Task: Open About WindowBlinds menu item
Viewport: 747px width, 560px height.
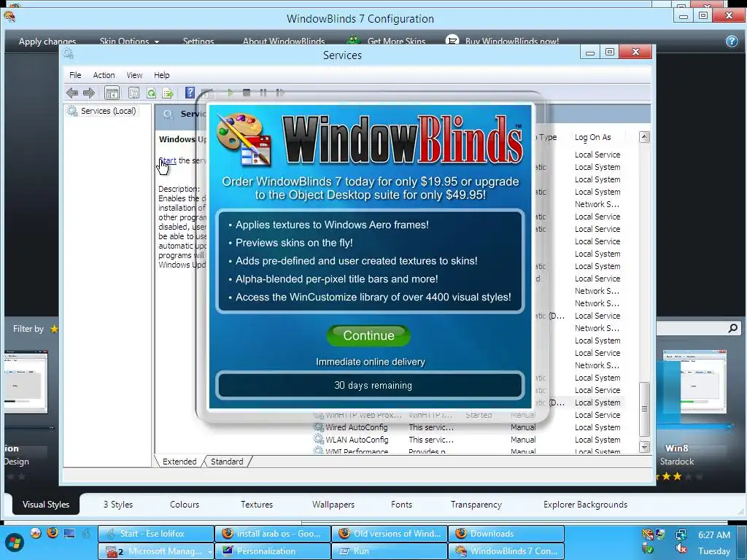Action: (x=284, y=41)
